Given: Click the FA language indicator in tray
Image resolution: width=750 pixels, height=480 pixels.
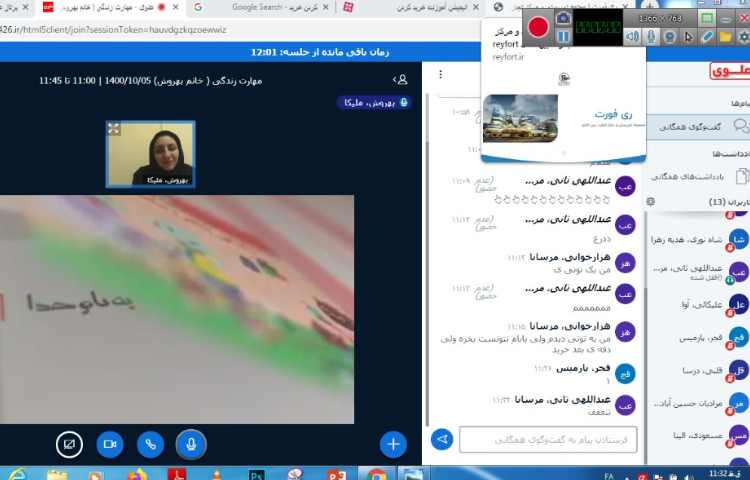Looking at the screenshot, I should tap(609, 476).
